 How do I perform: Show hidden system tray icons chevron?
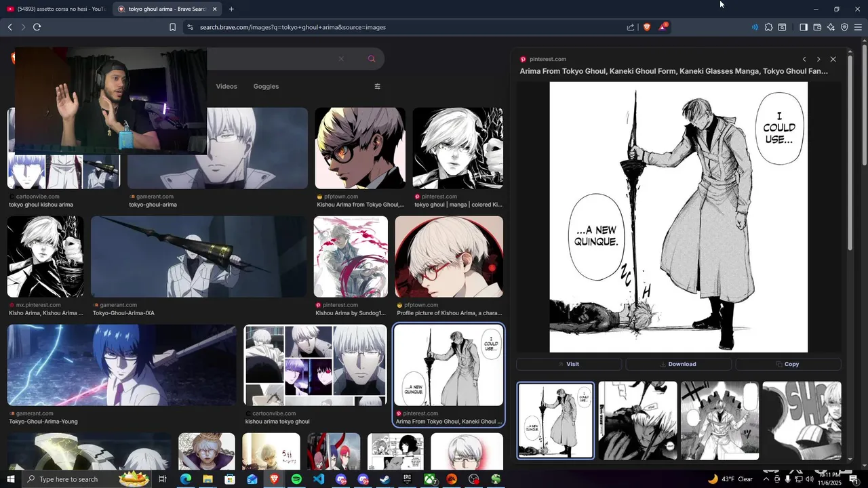tap(766, 479)
